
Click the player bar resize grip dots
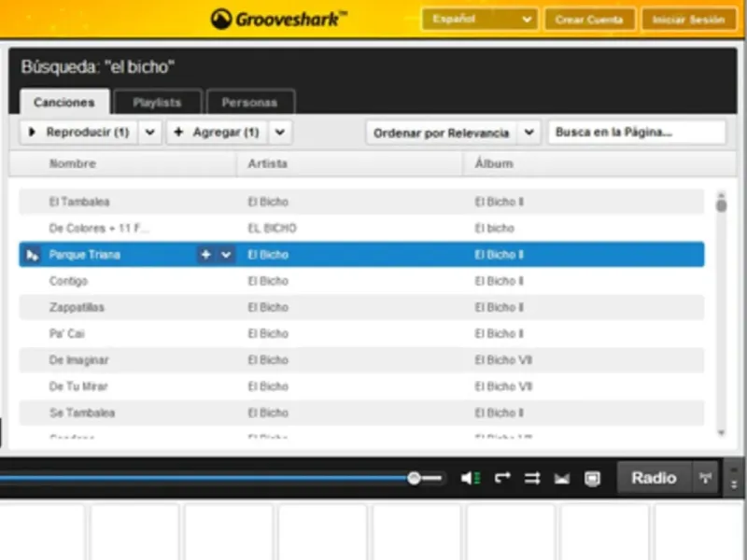[734, 478]
